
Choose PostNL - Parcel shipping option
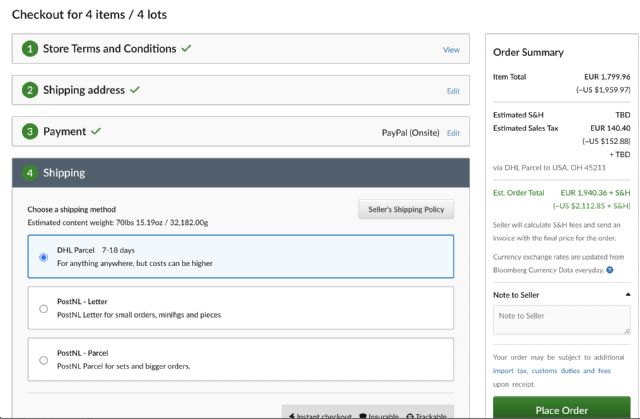coord(43,360)
